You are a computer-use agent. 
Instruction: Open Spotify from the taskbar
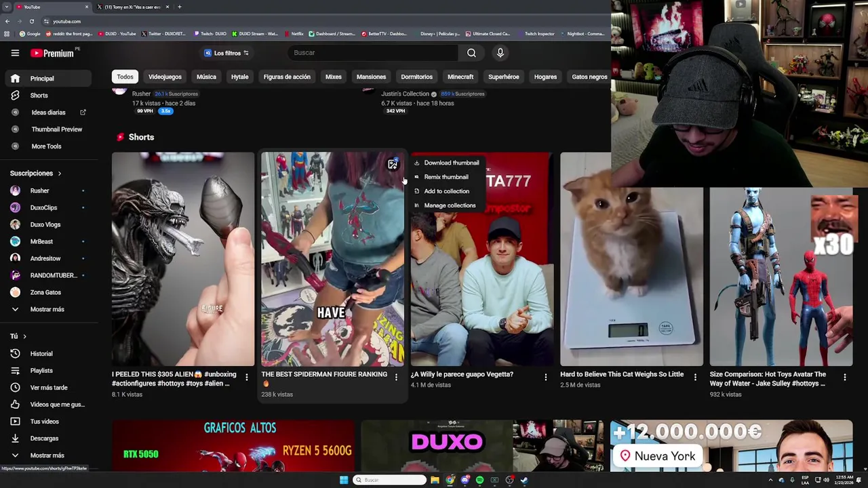click(x=479, y=480)
